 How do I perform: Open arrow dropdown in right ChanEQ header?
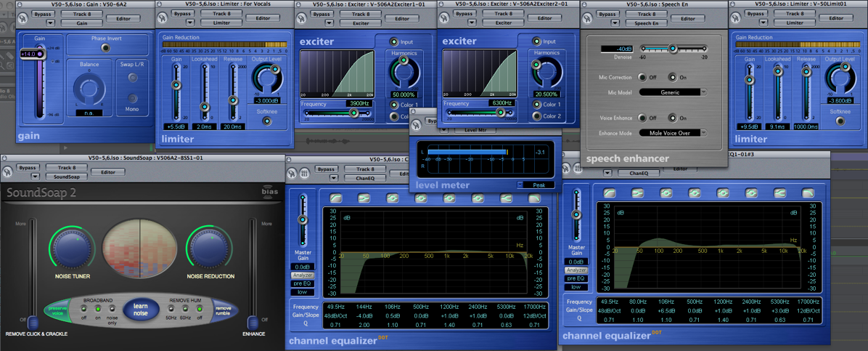pyautogui.click(x=610, y=172)
